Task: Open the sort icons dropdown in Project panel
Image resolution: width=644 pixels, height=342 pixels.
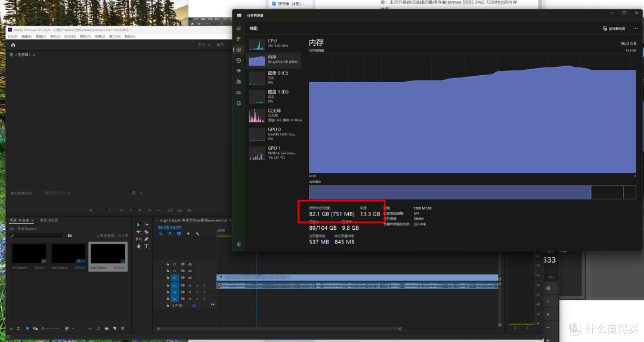Action: pyautogui.click(x=69, y=328)
